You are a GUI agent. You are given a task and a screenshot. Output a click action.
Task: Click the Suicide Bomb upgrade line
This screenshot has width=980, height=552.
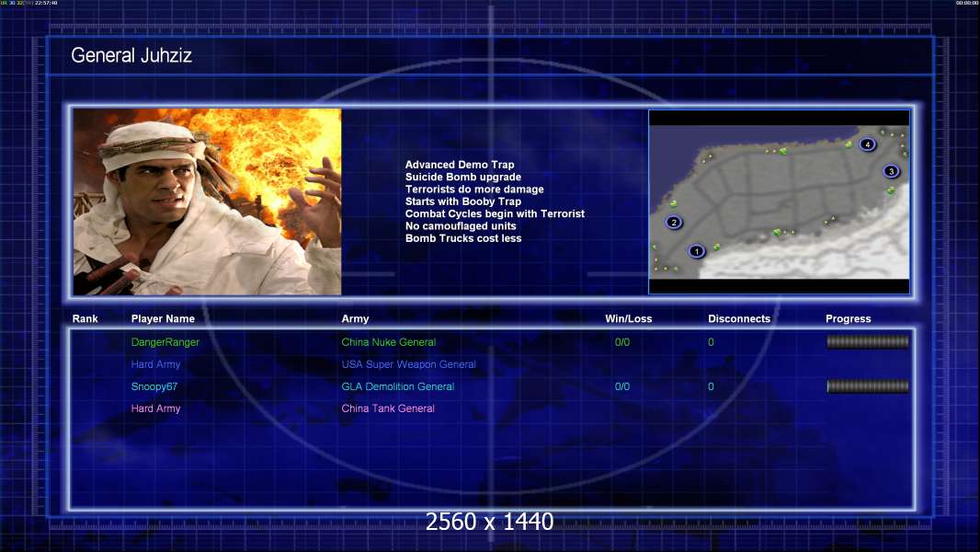pos(463,177)
